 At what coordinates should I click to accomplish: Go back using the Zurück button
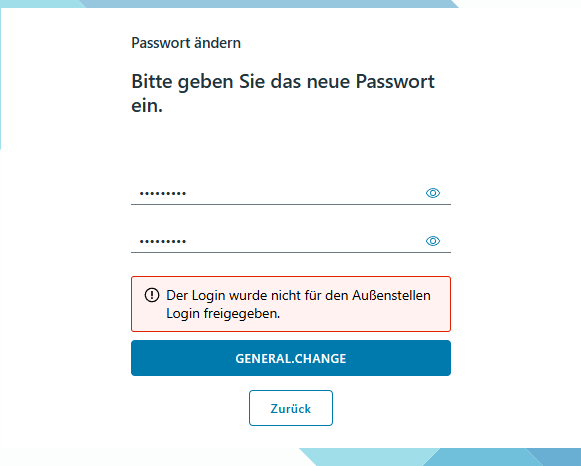[291, 408]
